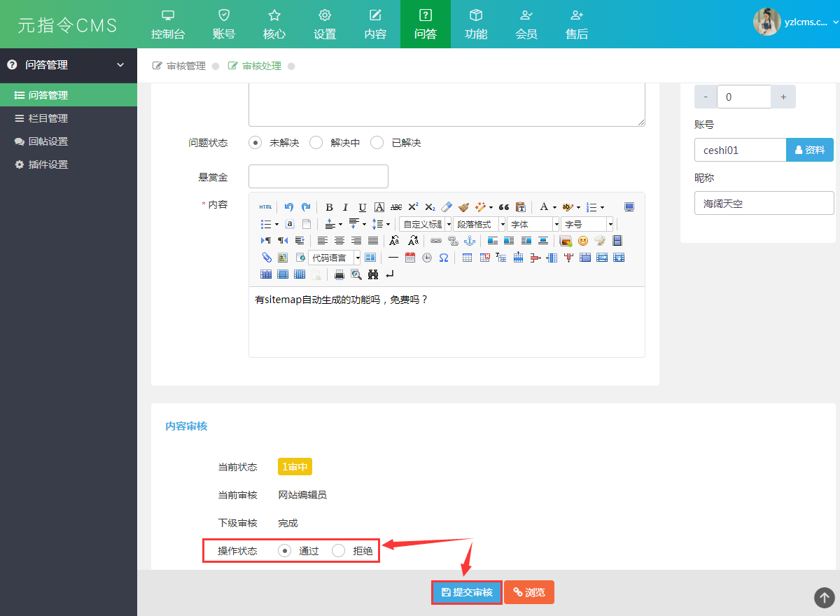Screen dimensions: 840x616
Task: Toggle italic formatting
Action: pos(345,207)
